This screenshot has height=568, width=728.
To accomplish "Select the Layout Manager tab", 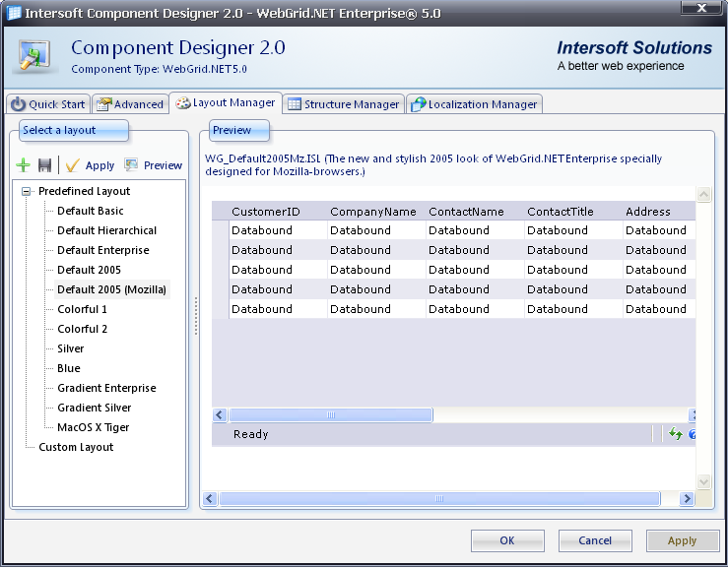I will point(226,102).
